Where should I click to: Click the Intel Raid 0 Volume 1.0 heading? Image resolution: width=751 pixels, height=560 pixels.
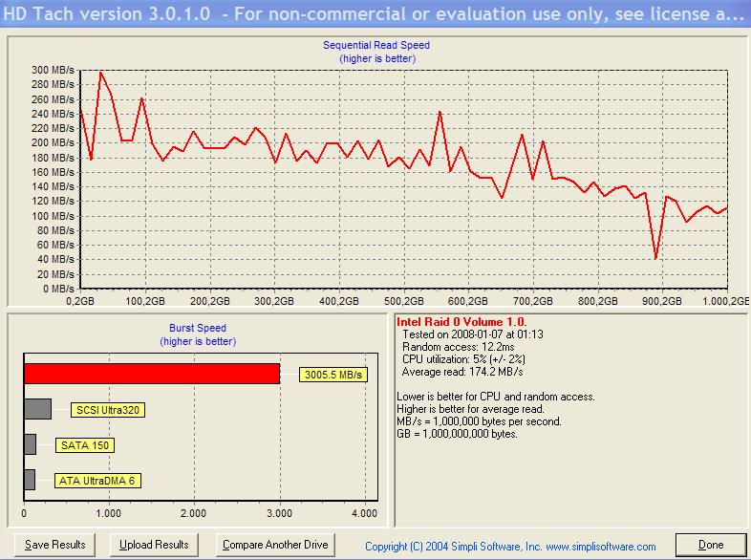point(461,322)
